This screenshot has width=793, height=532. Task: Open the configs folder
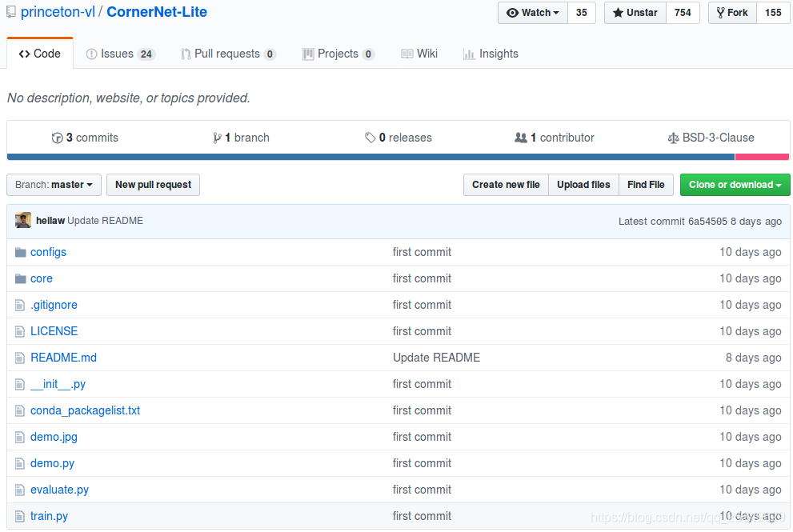(x=48, y=252)
